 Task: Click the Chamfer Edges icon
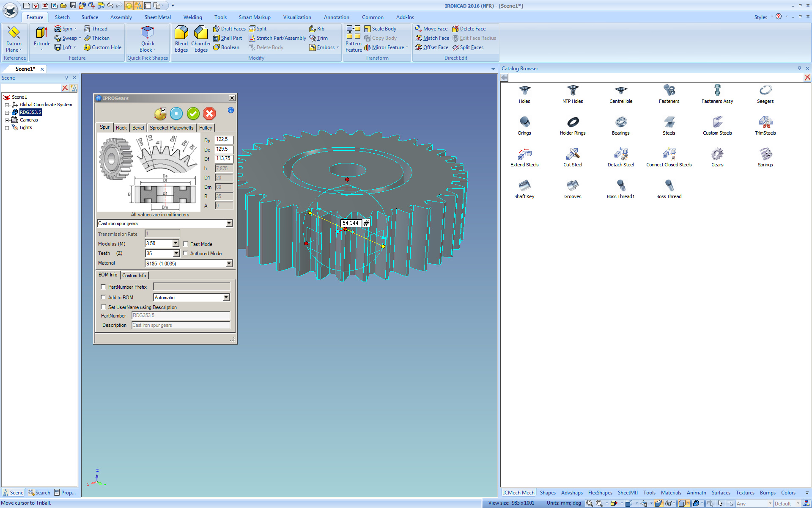pyautogui.click(x=200, y=33)
